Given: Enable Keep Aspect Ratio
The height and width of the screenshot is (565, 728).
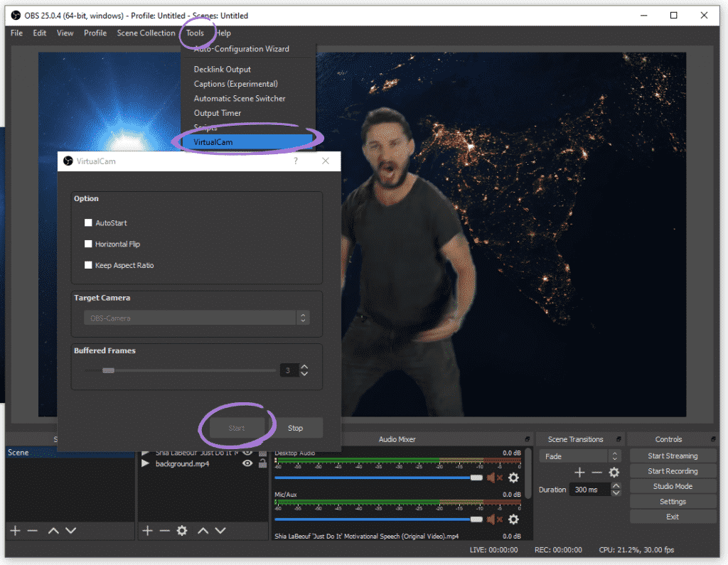Looking at the screenshot, I should (x=88, y=265).
